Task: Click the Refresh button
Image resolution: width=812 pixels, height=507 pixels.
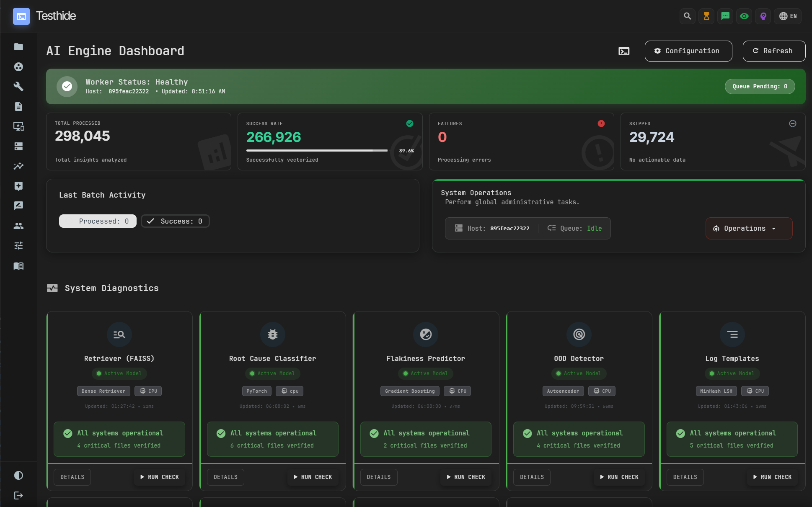Action: [774, 51]
